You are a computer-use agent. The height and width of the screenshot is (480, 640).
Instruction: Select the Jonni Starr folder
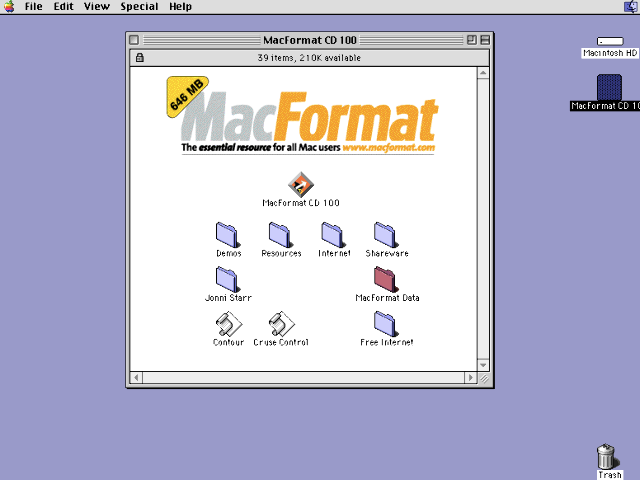(227, 280)
